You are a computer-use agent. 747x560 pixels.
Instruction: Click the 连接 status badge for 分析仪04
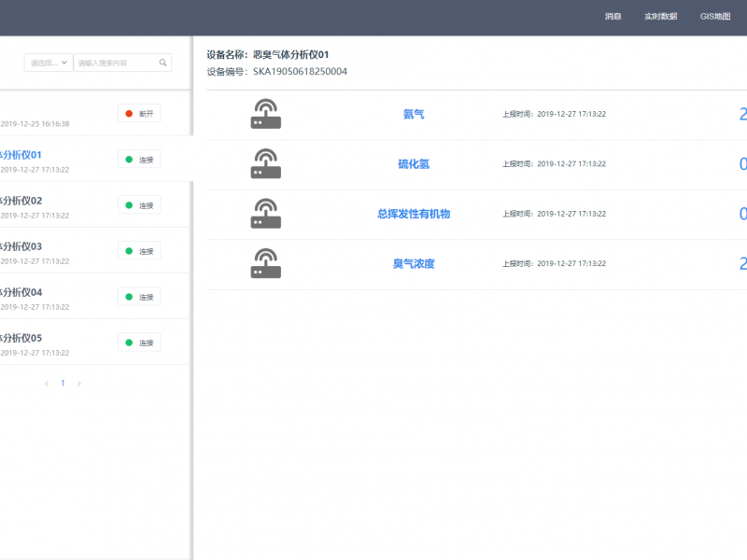pos(139,297)
